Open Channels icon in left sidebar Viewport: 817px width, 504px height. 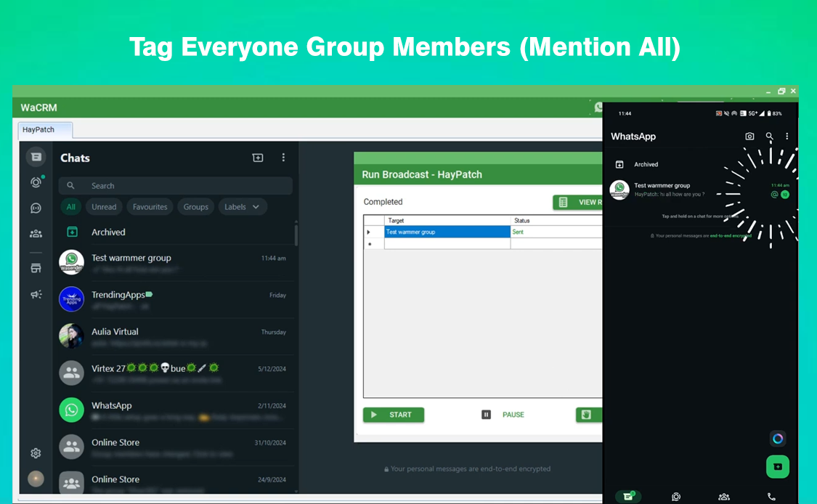(x=36, y=208)
